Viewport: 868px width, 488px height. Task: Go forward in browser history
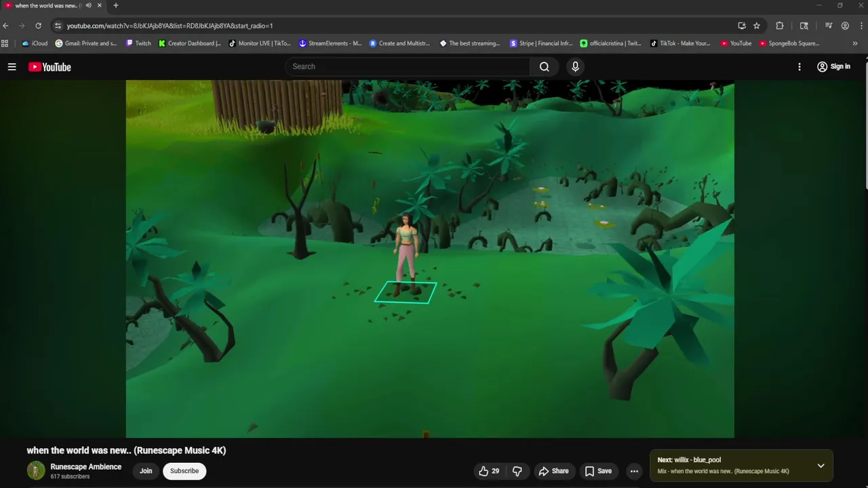[22, 26]
